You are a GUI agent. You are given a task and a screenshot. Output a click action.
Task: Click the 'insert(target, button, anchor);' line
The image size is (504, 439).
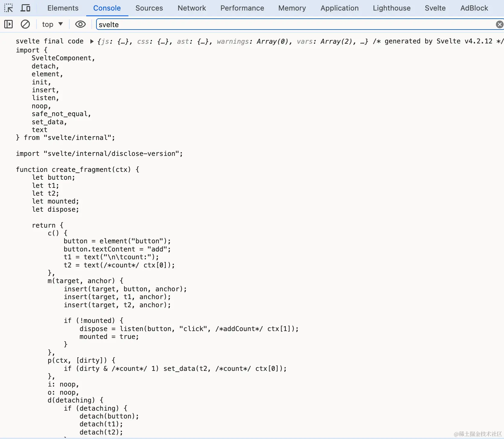[125, 289]
